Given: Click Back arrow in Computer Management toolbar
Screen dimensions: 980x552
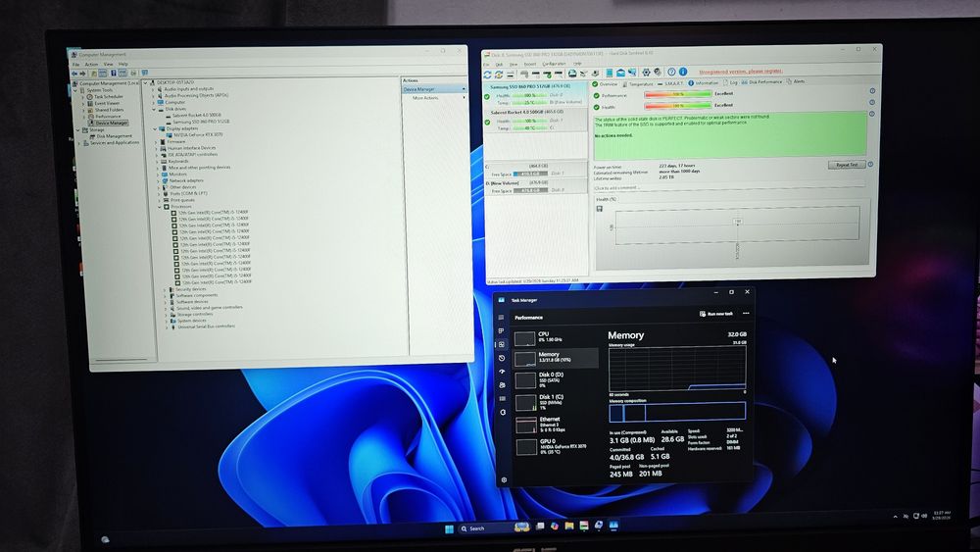Looking at the screenshot, I should (x=74, y=74).
